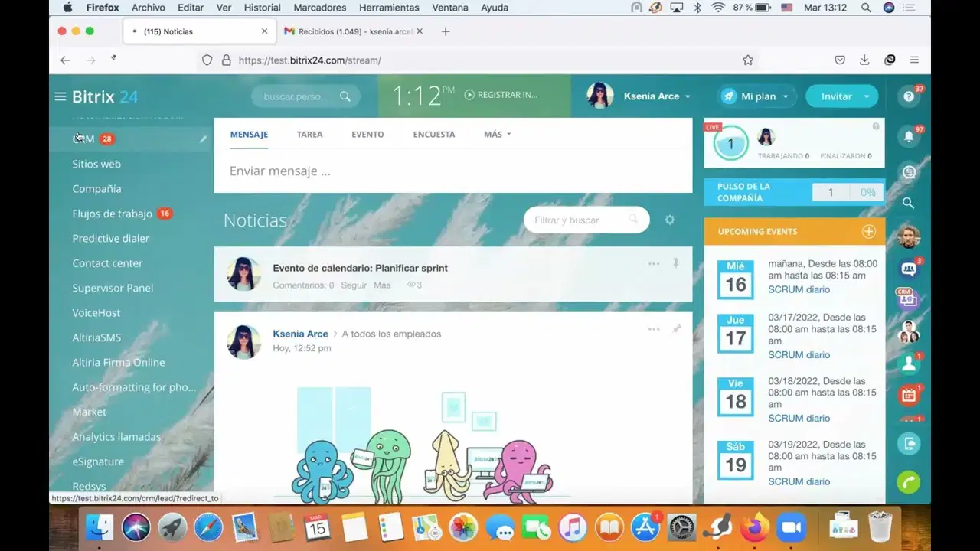Go to Contact center in the sidebar

click(107, 263)
